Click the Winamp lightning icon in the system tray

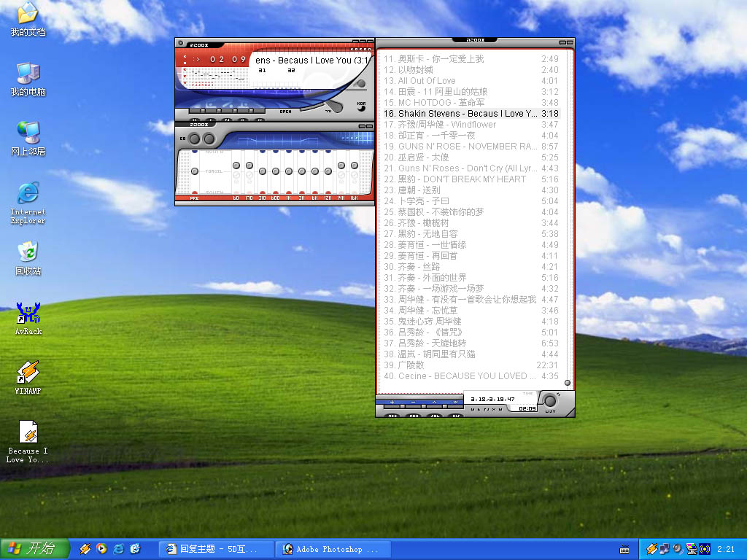(x=651, y=549)
